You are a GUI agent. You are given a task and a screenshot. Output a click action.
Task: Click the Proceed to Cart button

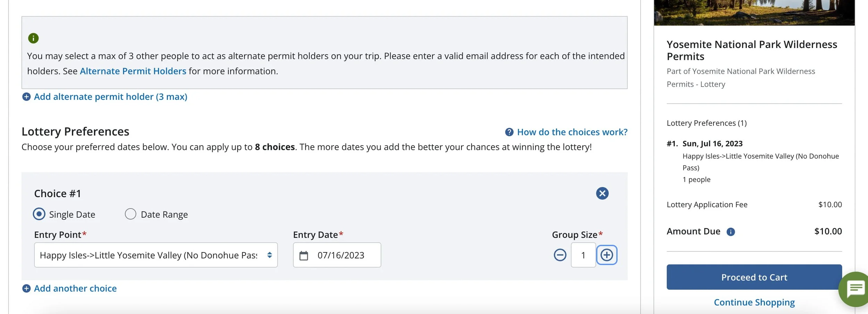(754, 277)
